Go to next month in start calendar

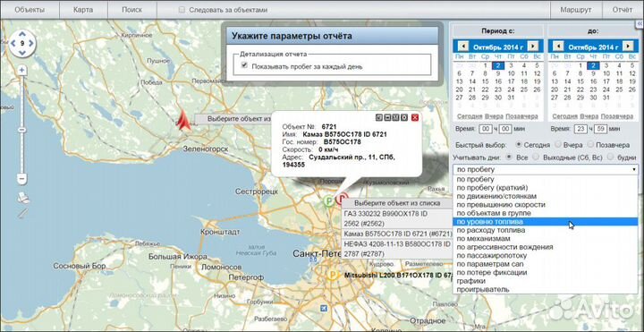533,46
